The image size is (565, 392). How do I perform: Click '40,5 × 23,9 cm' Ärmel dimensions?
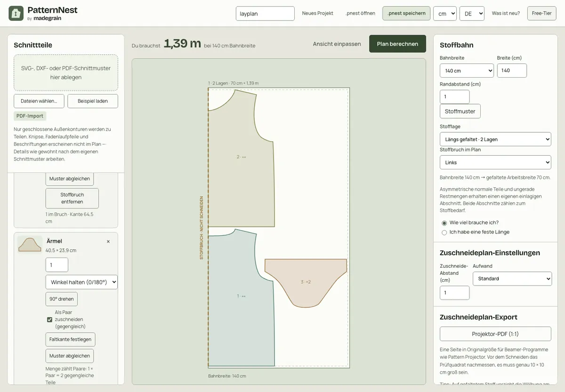pyautogui.click(x=61, y=250)
